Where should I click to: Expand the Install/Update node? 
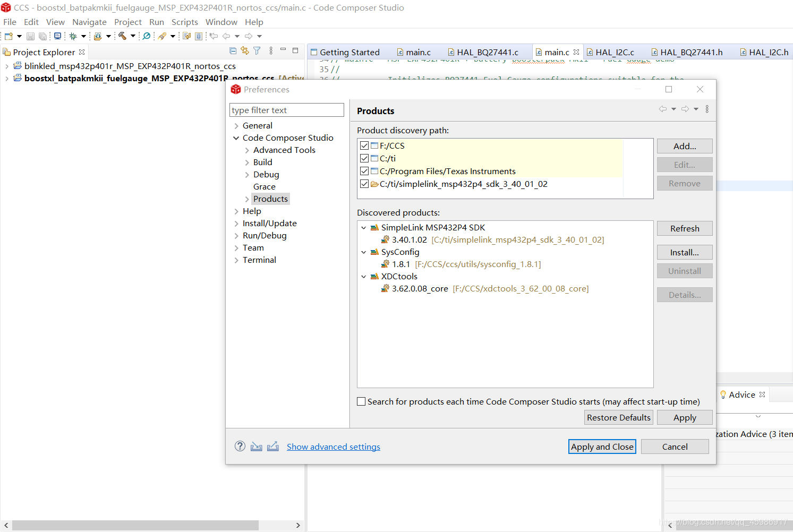tap(236, 224)
